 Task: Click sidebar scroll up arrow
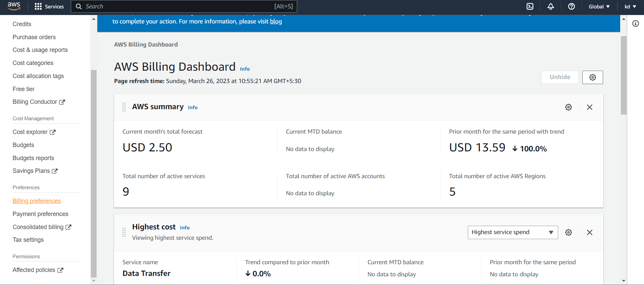click(94, 19)
